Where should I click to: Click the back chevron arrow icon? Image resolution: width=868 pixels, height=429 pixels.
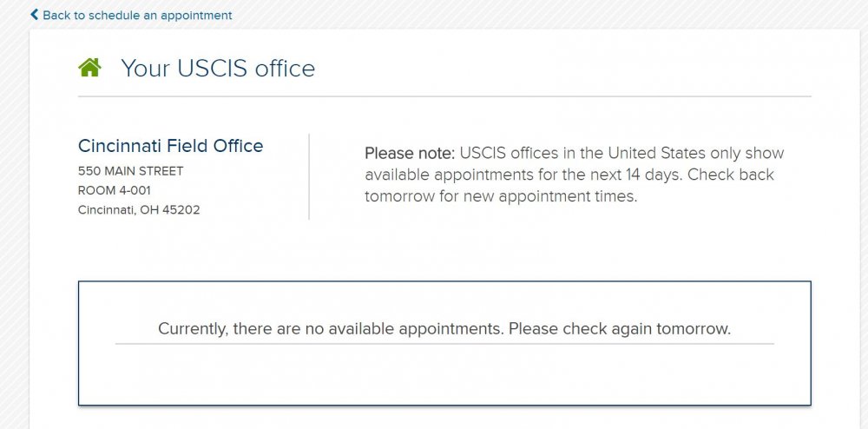[35, 15]
